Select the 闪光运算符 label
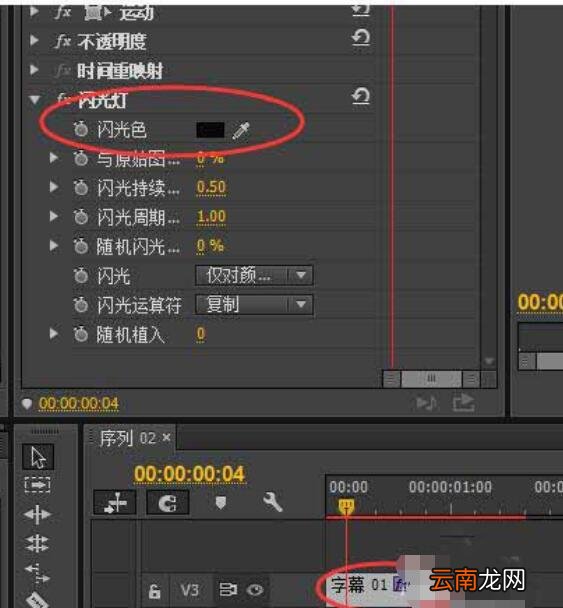 (x=139, y=305)
